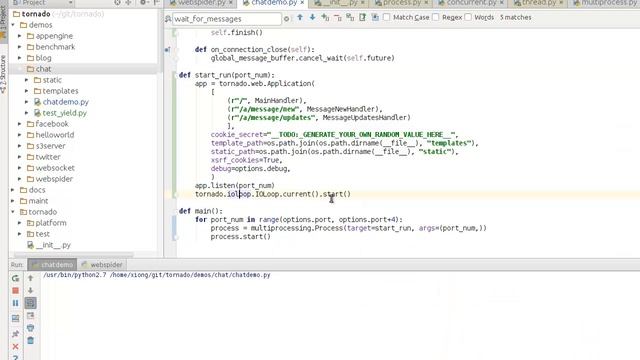640x360 pixels.
Task: Open the Structure side tool window
Action: tap(3, 74)
